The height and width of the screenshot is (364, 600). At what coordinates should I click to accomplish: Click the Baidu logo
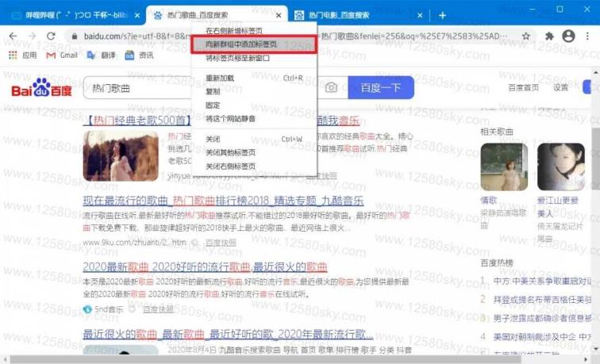coord(42,87)
